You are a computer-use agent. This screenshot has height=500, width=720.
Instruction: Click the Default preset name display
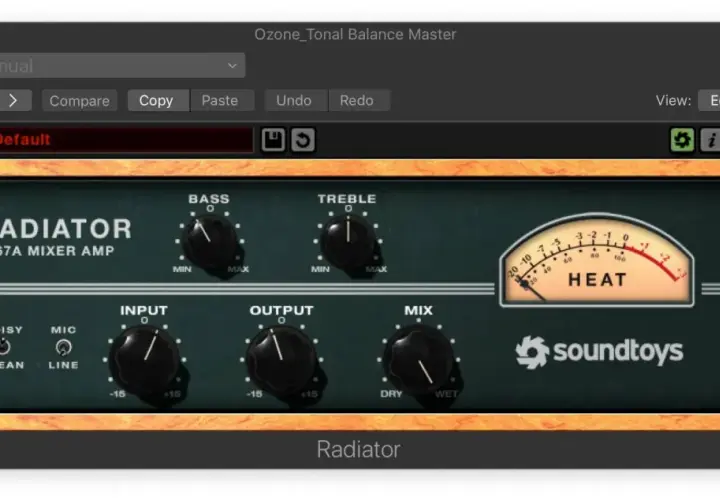click(x=126, y=140)
